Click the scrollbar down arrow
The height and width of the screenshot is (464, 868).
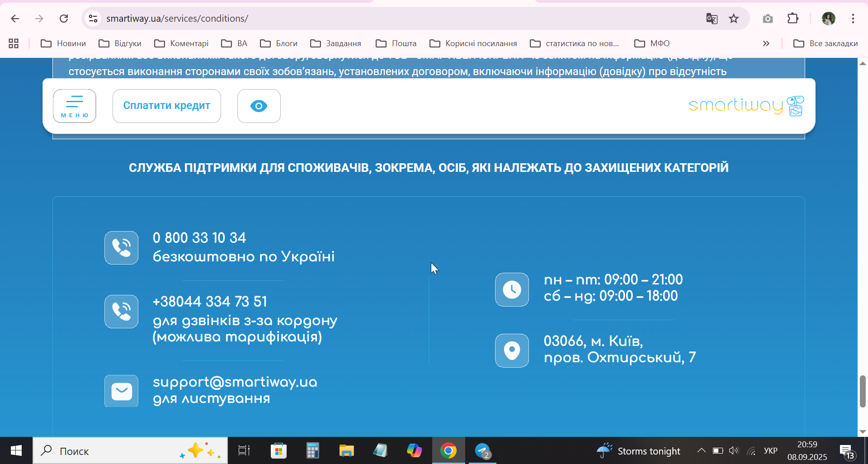coord(863,431)
